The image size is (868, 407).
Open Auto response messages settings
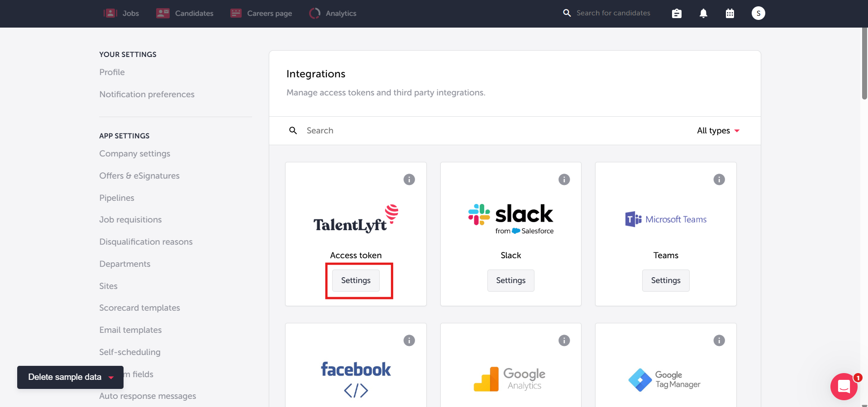[x=148, y=396]
